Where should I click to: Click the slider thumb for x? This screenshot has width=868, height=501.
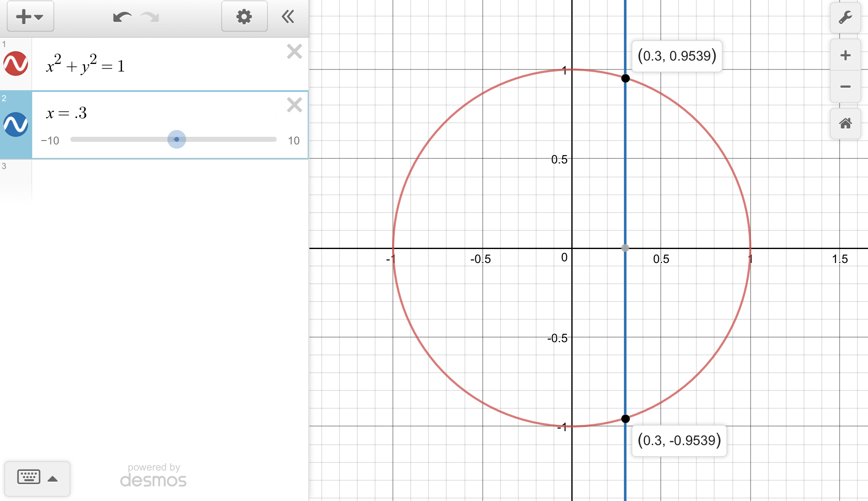pyautogui.click(x=177, y=139)
